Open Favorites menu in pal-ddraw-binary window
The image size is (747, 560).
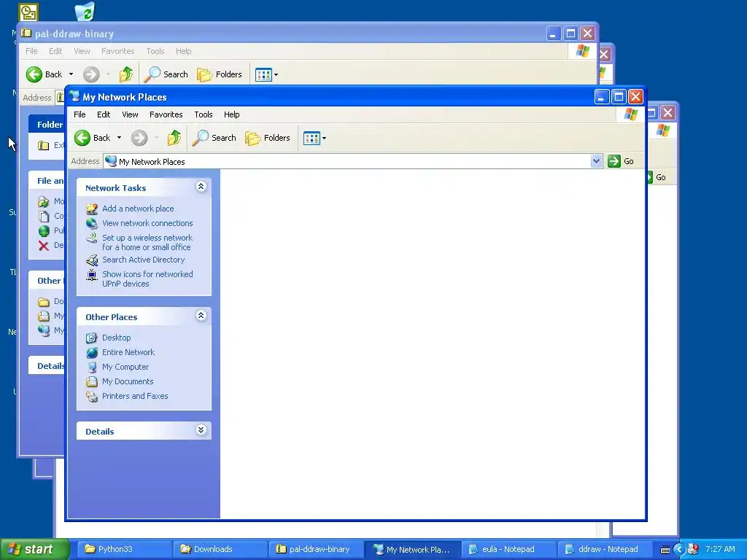pyautogui.click(x=117, y=51)
